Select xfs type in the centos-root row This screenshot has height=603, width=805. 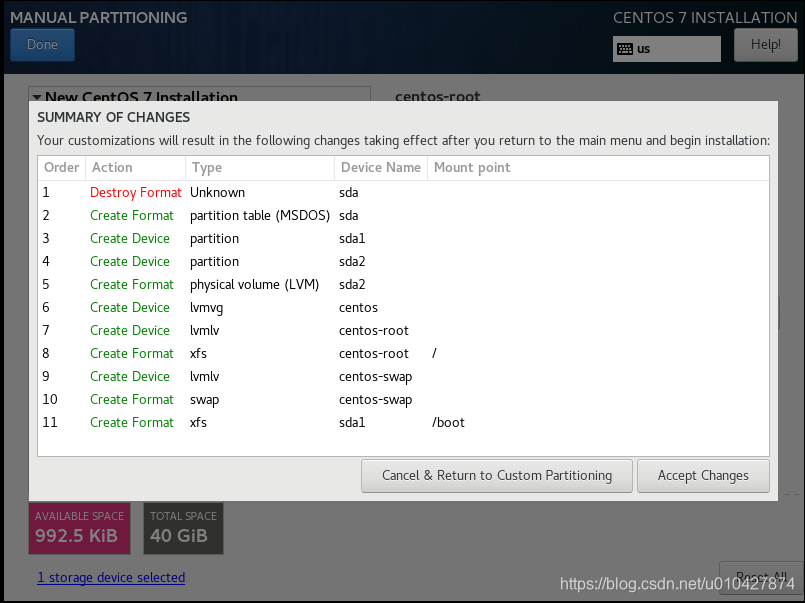(198, 354)
